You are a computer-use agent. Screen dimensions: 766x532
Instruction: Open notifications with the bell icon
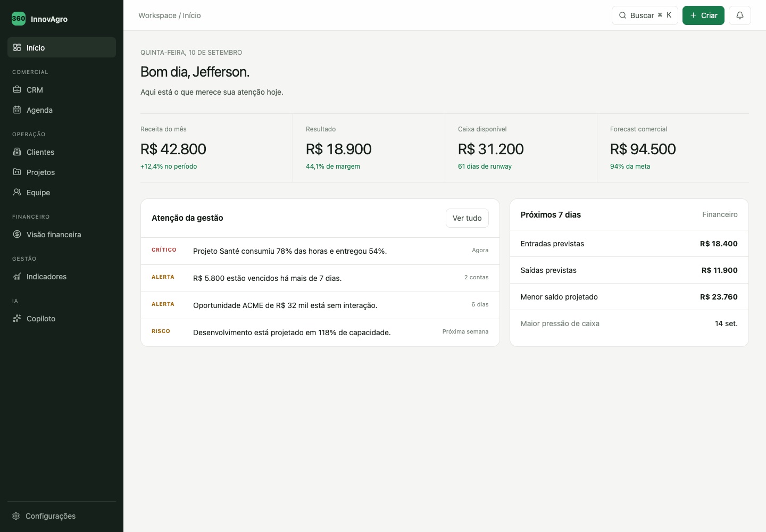(x=740, y=15)
